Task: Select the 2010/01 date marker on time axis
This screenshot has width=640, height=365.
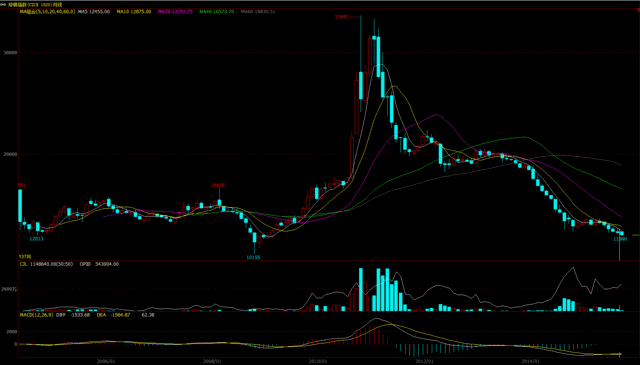Action: (318, 361)
